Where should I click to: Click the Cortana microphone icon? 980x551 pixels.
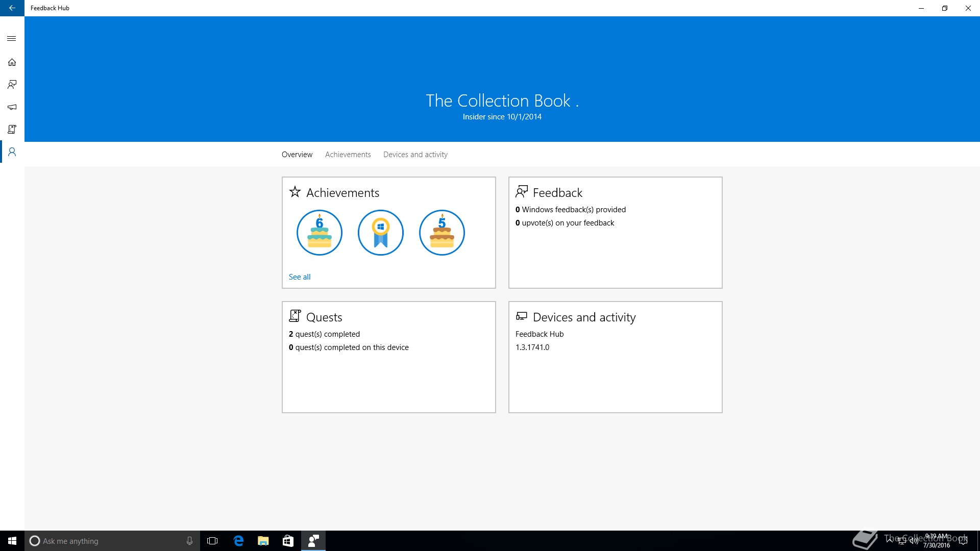pos(189,541)
